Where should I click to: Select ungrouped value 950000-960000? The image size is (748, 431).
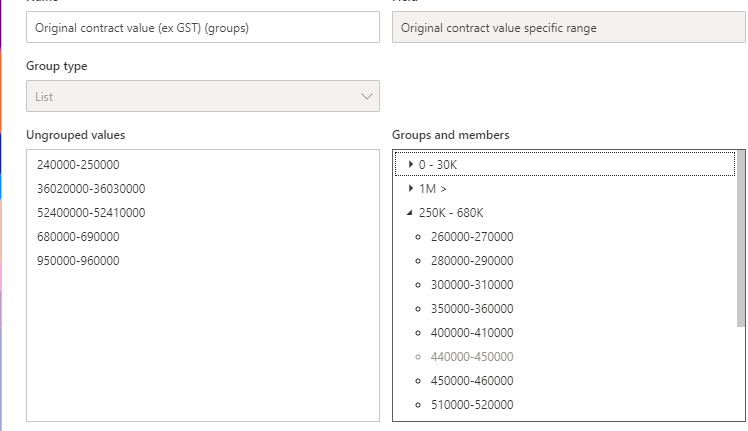pyautogui.click(x=78, y=261)
